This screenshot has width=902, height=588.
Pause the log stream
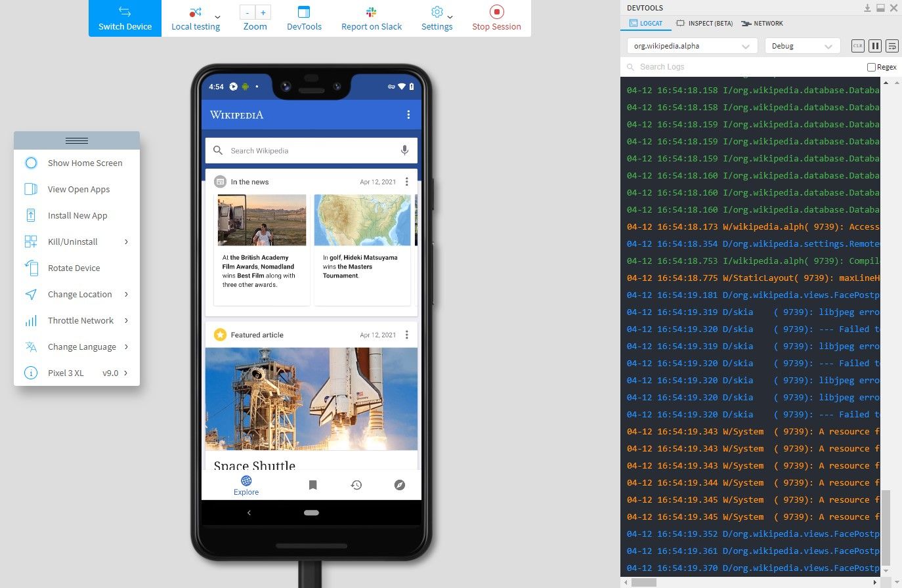coord(874,46)
